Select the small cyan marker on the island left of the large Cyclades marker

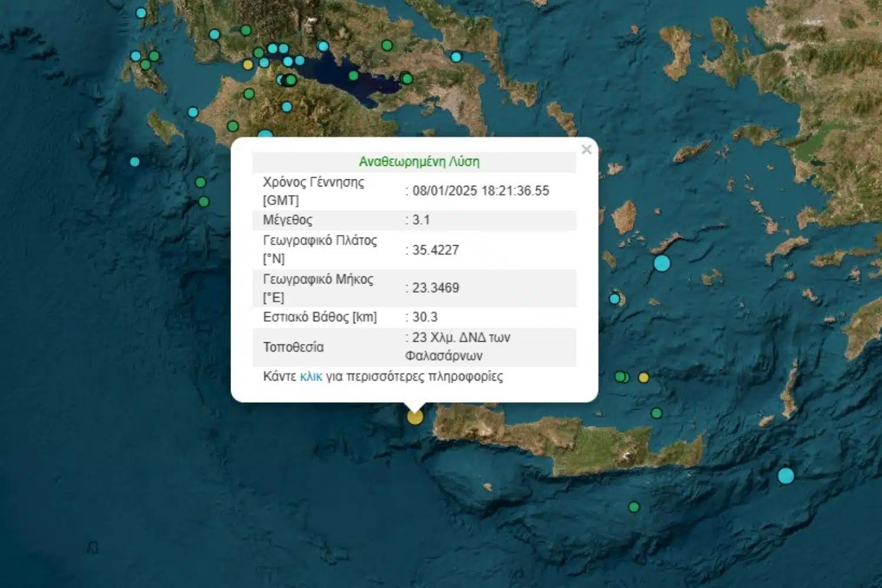click(x=614, y=299)
